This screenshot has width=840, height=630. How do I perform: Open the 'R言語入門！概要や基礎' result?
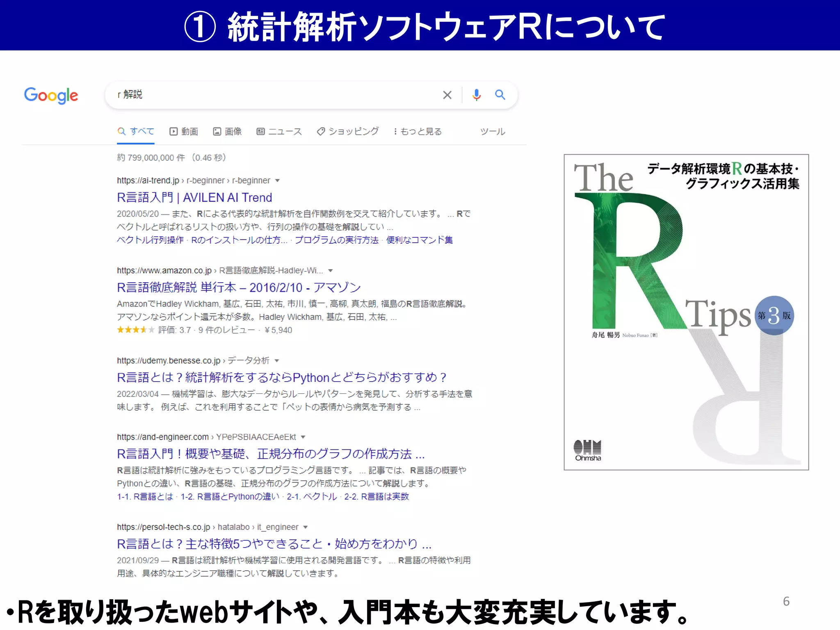271,454
